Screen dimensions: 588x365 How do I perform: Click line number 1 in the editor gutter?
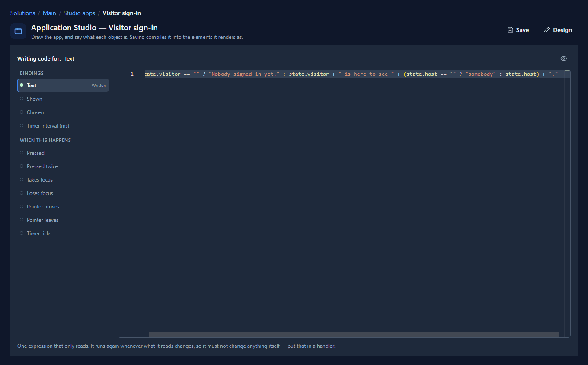(x=132, y=74)
